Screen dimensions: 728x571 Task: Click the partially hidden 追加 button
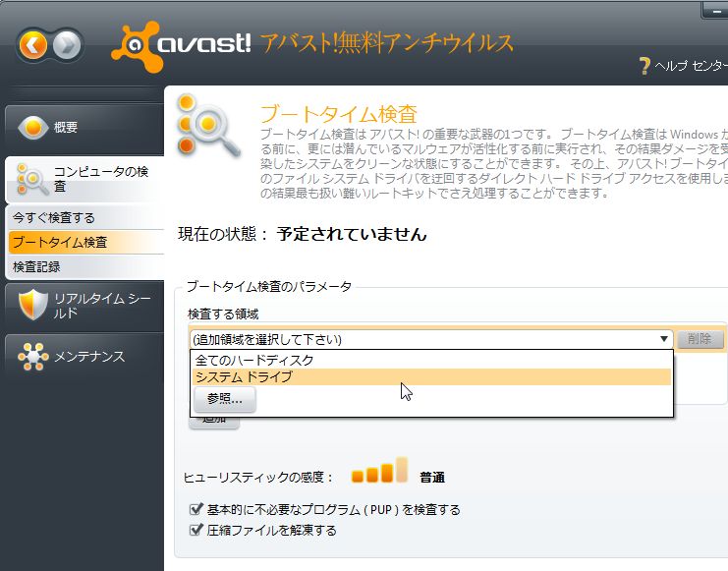[x=214, y=423]
